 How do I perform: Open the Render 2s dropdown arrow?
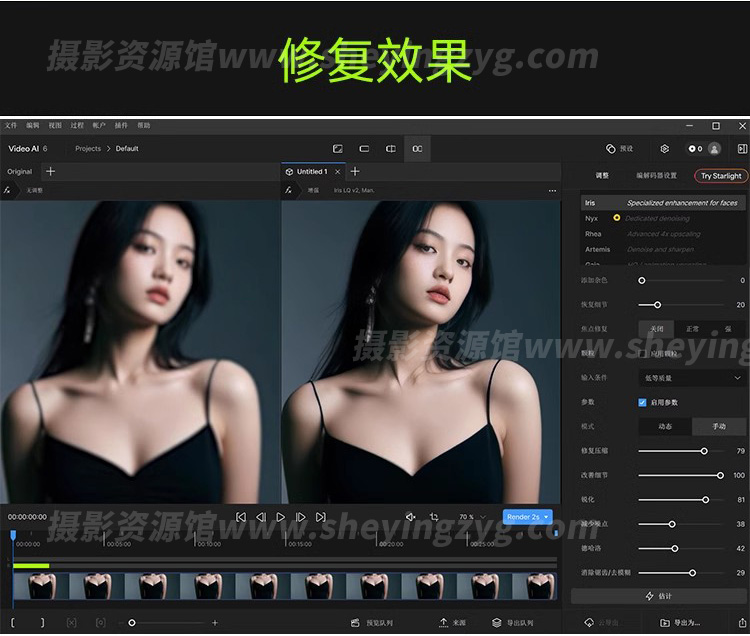(547, 517)
